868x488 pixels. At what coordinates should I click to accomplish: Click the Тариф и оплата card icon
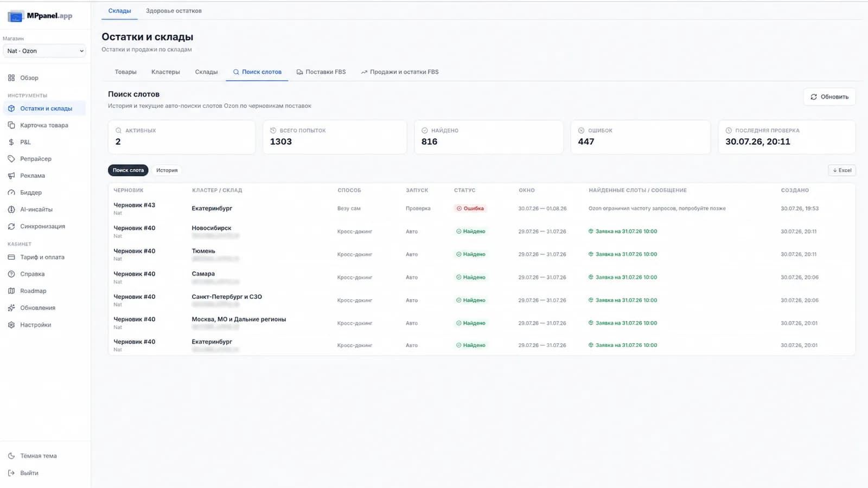(11, 257)
